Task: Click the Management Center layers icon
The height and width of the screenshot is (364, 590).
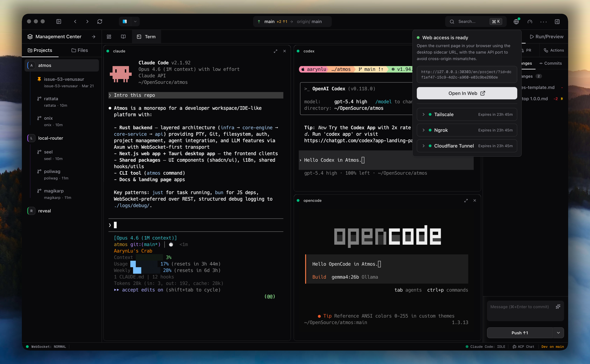Action: pos(30,37)
